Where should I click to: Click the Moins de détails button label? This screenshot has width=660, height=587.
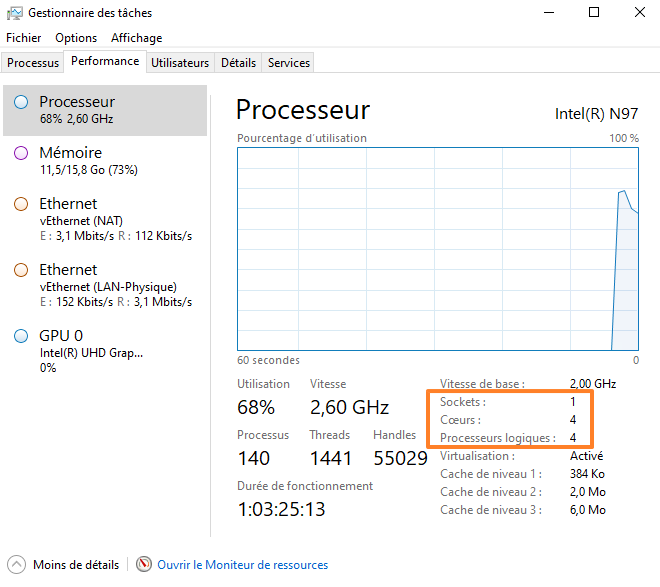point(75,565)
